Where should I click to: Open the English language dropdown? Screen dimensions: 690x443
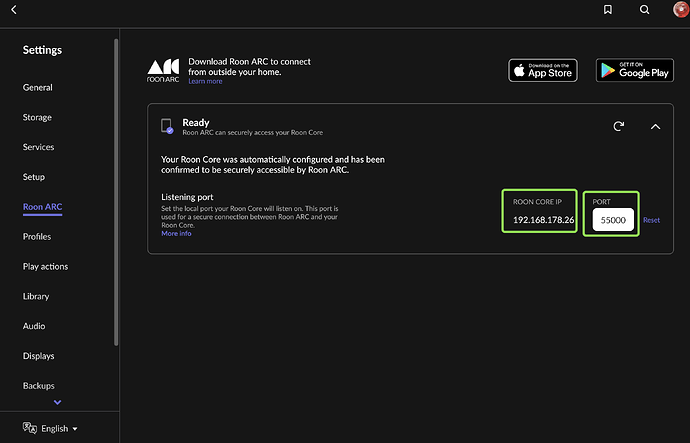(59, 428)
